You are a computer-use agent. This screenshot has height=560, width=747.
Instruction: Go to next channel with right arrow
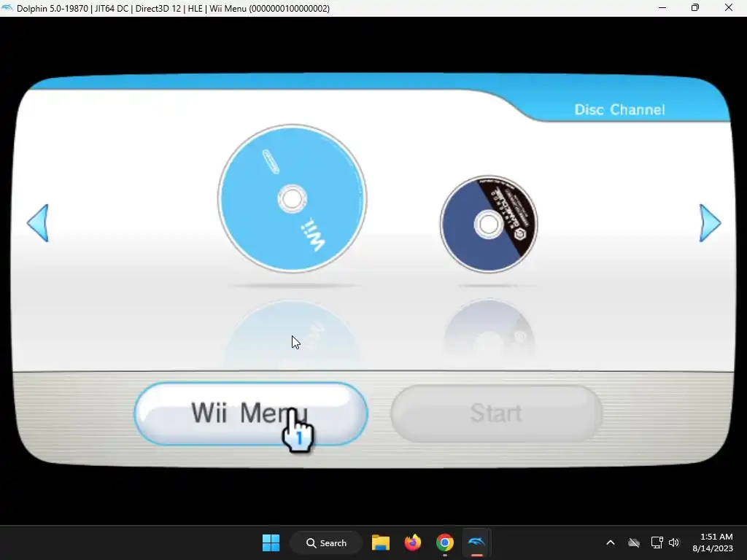click(x=710, y=223)
